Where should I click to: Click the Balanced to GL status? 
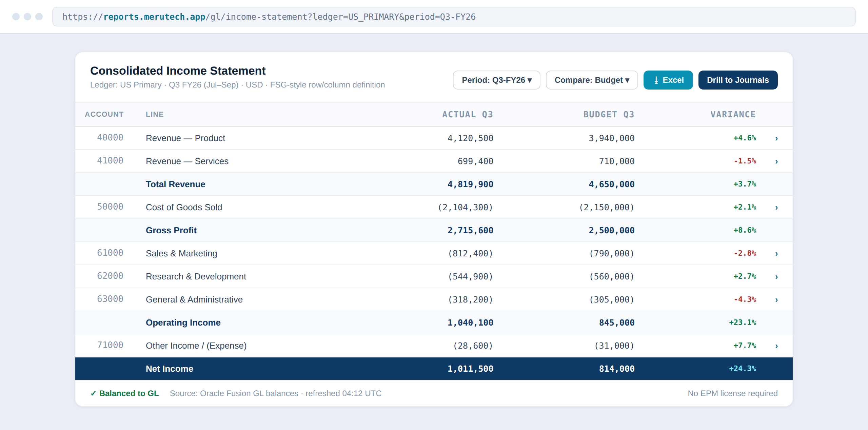pyautogui.click(x=124, y=393)
